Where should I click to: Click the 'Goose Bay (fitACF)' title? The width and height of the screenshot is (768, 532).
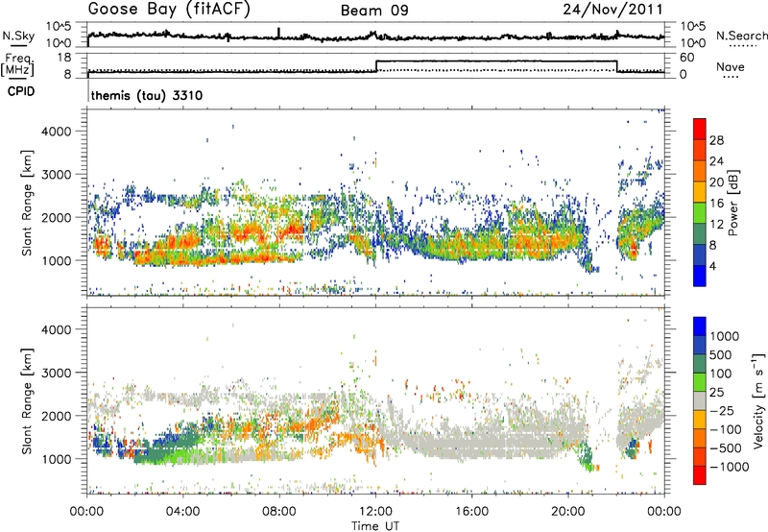click(x=169, y=10)
